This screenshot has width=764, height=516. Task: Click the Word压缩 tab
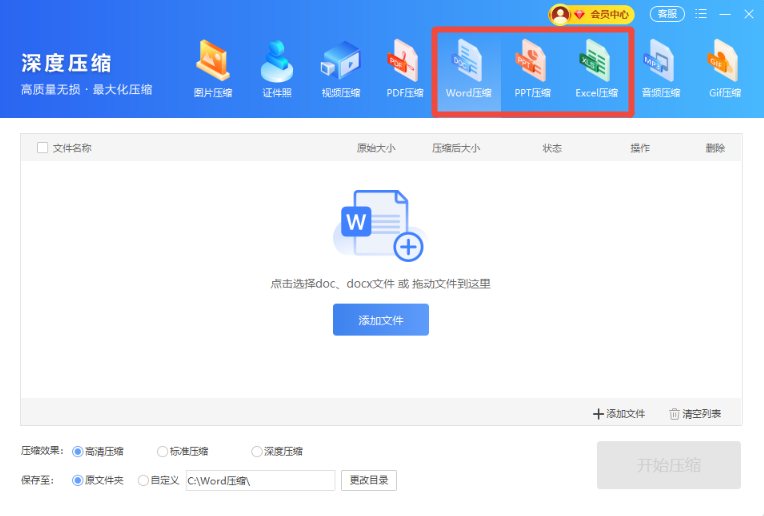(468, 69)
